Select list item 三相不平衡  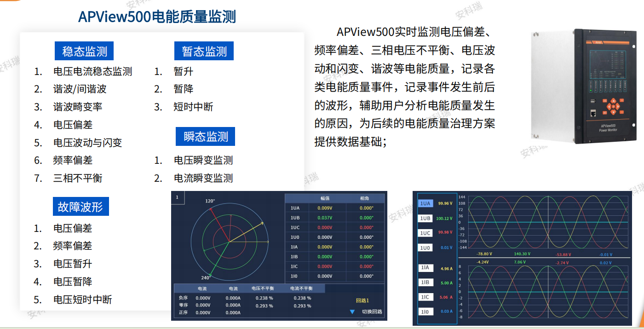(78, 178)
